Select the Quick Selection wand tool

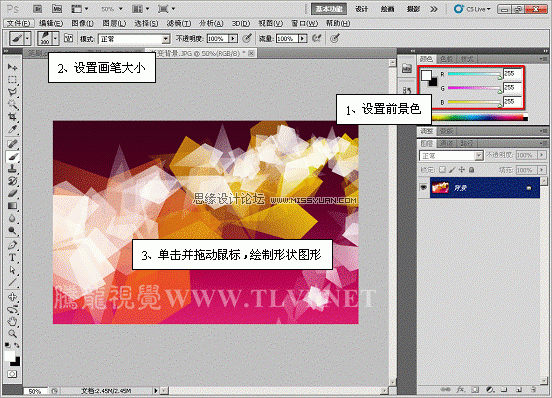coord(12,104)
